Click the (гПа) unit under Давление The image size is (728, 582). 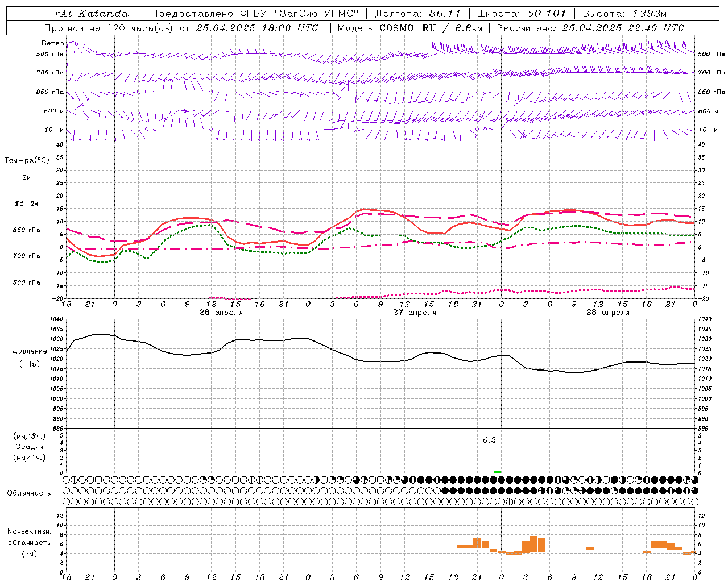click(30, 364)
